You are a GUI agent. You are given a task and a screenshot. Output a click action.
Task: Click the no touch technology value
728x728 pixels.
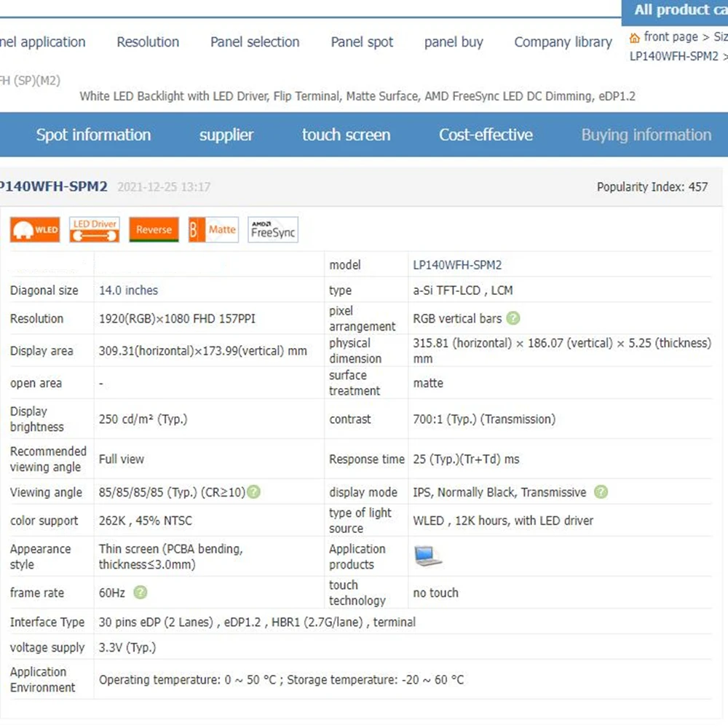click(435, 593)
